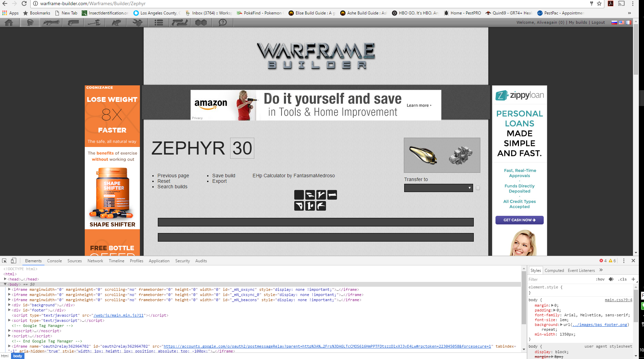Open the Chrome Apps launcher
Image resolution: width=644 pixels, height=359 pixels.
(10, 13)
